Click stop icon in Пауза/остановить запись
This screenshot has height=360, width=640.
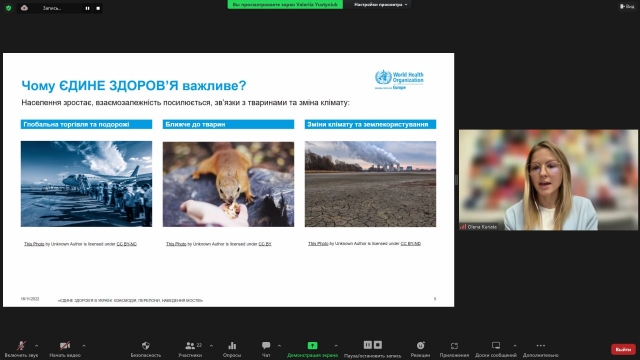378,345
